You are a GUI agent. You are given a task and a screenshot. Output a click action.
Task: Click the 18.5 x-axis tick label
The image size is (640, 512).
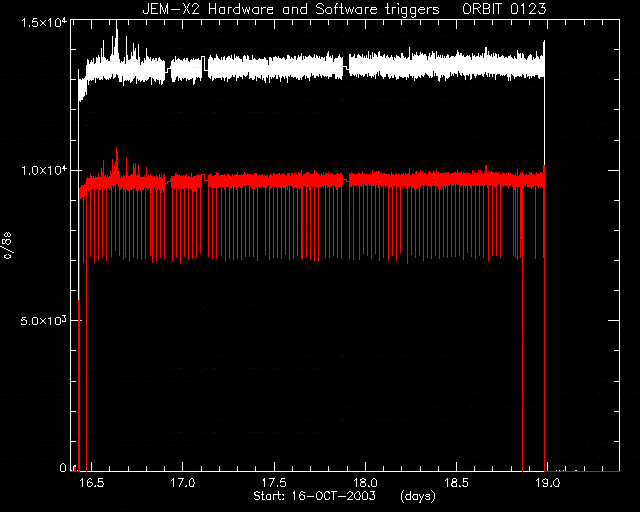point(456,483)
